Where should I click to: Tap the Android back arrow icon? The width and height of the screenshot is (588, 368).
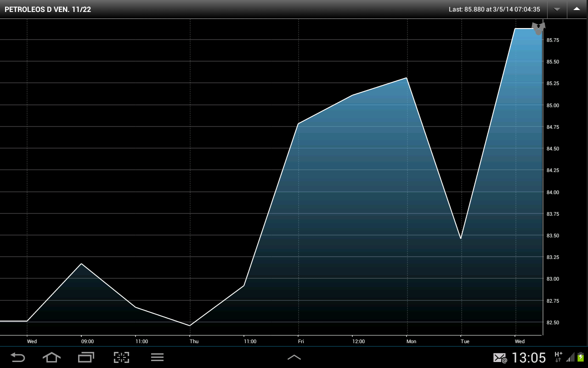18,357
